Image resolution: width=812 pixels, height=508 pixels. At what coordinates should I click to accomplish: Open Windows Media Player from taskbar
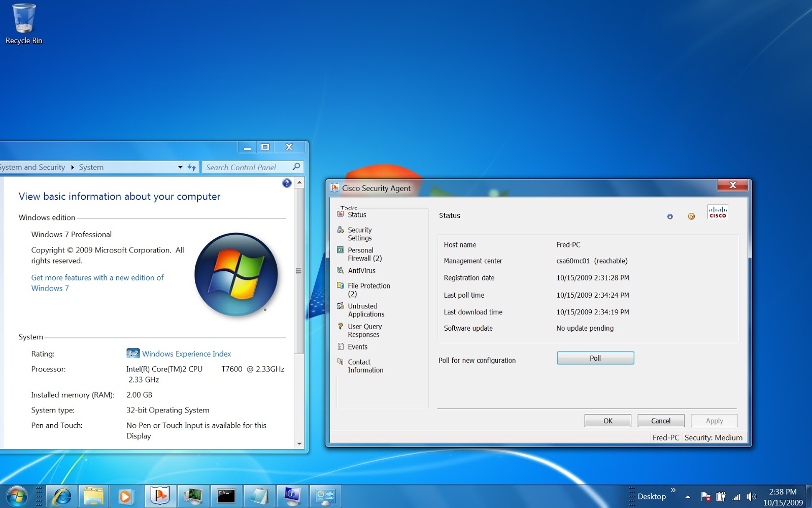125,496
